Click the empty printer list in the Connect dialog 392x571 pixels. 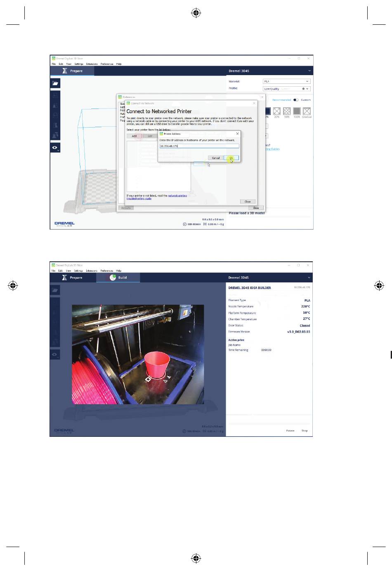pos(159,166)
